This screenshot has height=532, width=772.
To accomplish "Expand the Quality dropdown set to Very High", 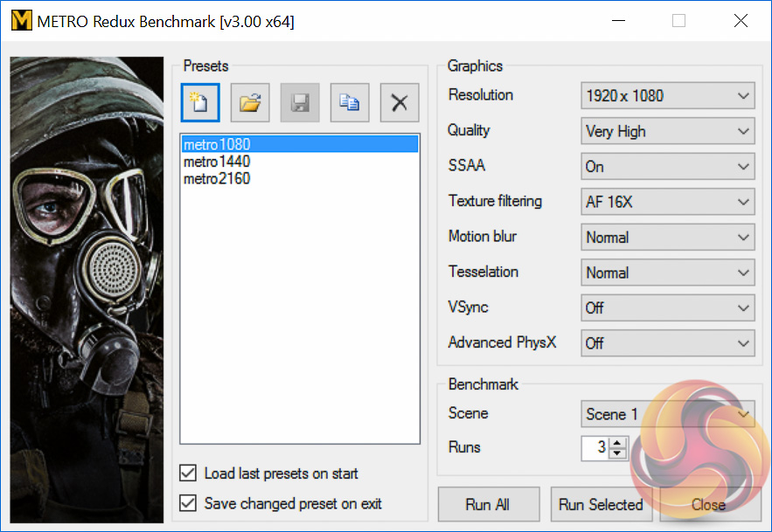I will pyautogui.click(x=667, y=131).
